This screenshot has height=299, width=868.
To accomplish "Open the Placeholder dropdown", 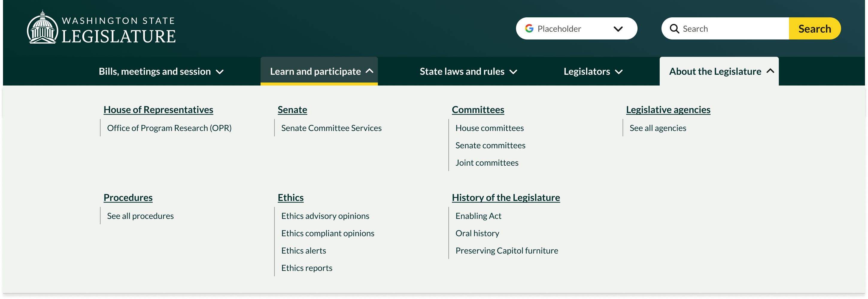I will coord(619,28).
